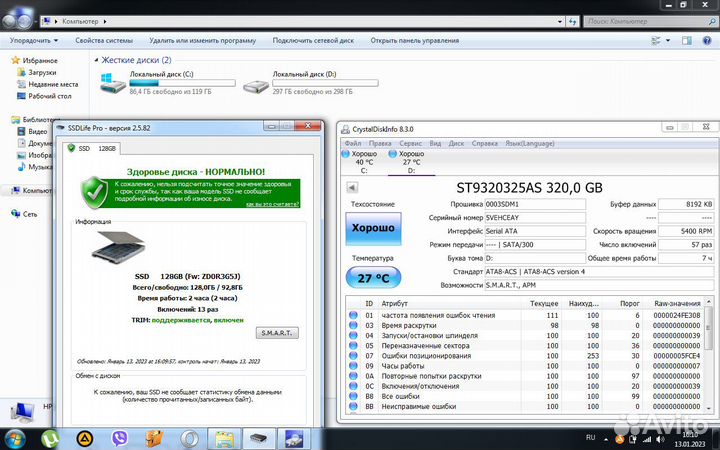
Task: Select 'Повторные попытки раскрутки' attribute row
Action: click(525, 376)
